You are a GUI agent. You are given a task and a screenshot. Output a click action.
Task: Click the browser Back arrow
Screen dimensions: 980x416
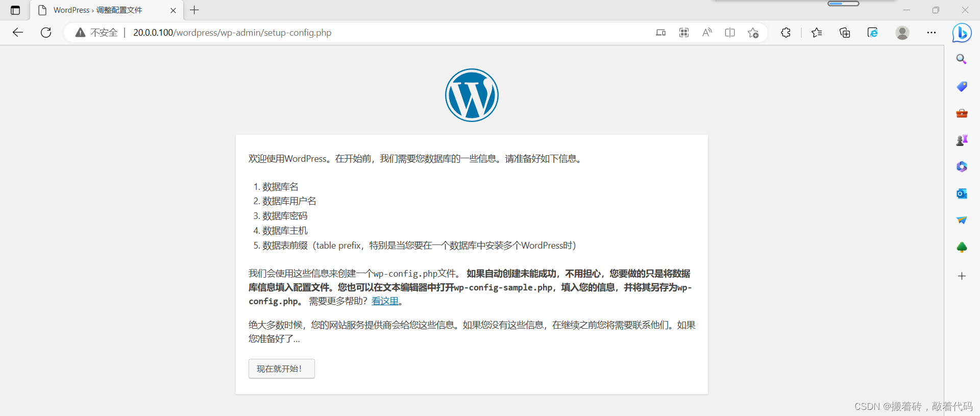pos(18,33)
